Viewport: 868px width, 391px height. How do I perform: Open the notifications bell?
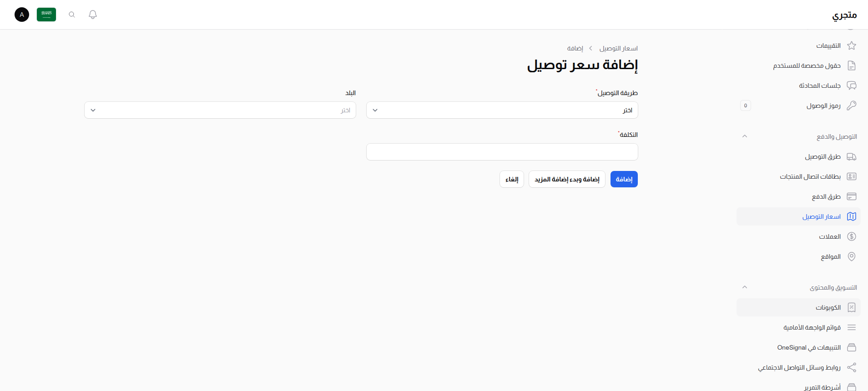coord(93,15)
